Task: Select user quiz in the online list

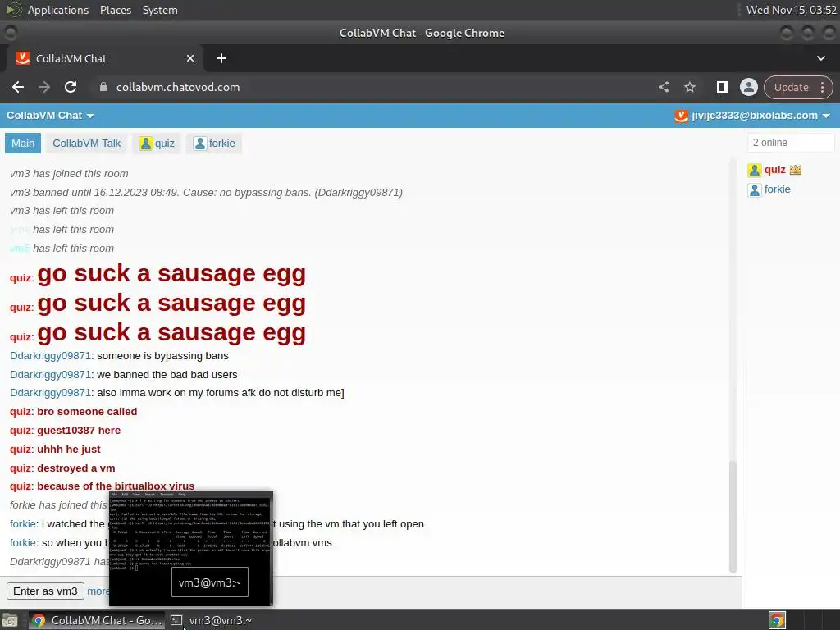Action: [774, 170]
